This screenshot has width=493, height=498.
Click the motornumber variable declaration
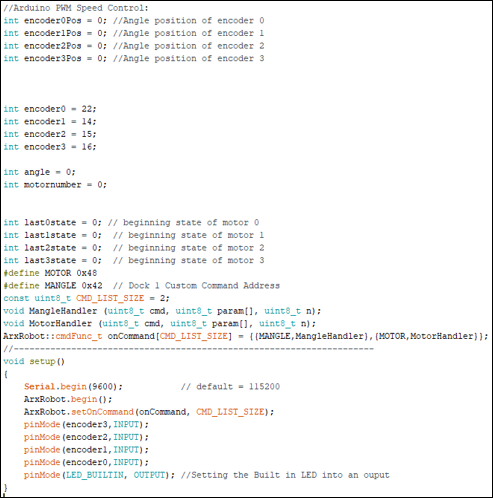(x=55, y=185)
